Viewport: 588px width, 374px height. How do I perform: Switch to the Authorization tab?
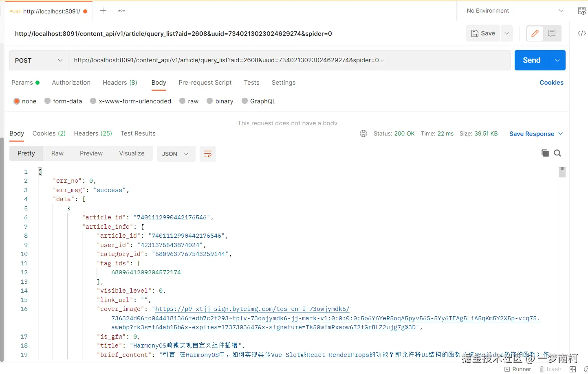coord(71,82)
